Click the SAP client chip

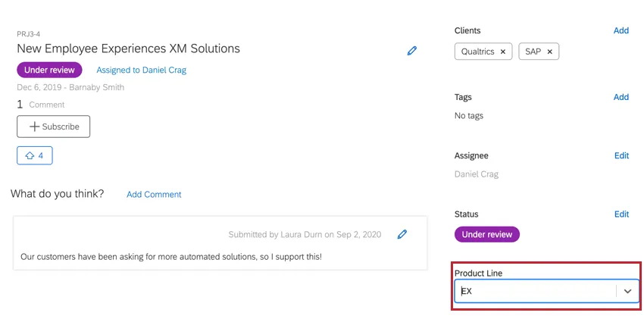[533, 52]
